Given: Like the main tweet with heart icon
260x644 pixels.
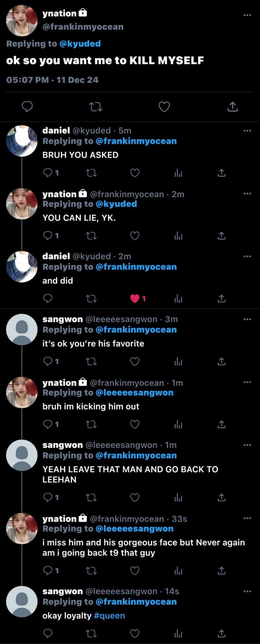Looking at the screenshot, I should click(164, 107).
